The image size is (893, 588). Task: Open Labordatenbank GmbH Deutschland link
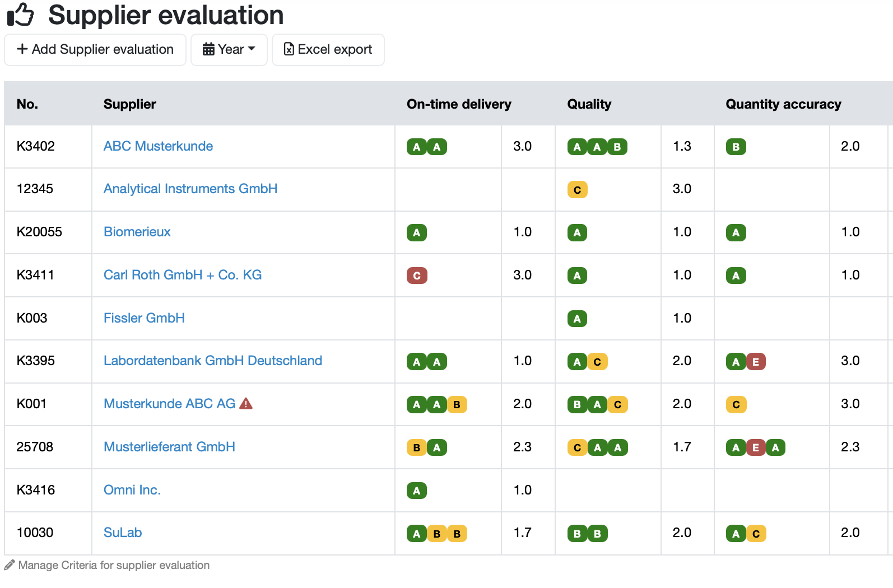point(213,361)
